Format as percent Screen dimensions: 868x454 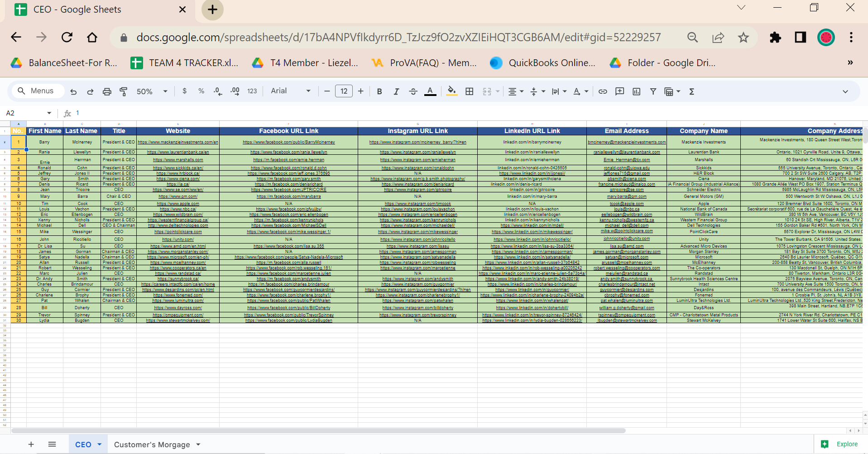[x=201, y=91]
